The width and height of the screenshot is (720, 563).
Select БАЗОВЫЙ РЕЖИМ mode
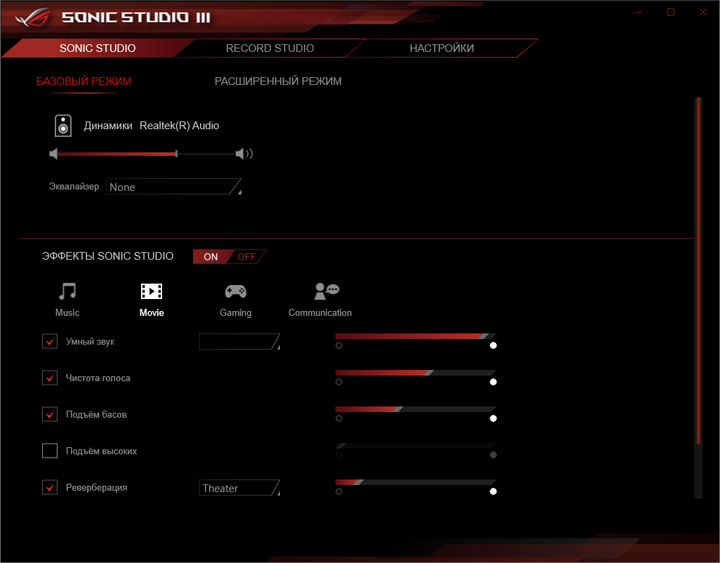(x=84, y=81)
